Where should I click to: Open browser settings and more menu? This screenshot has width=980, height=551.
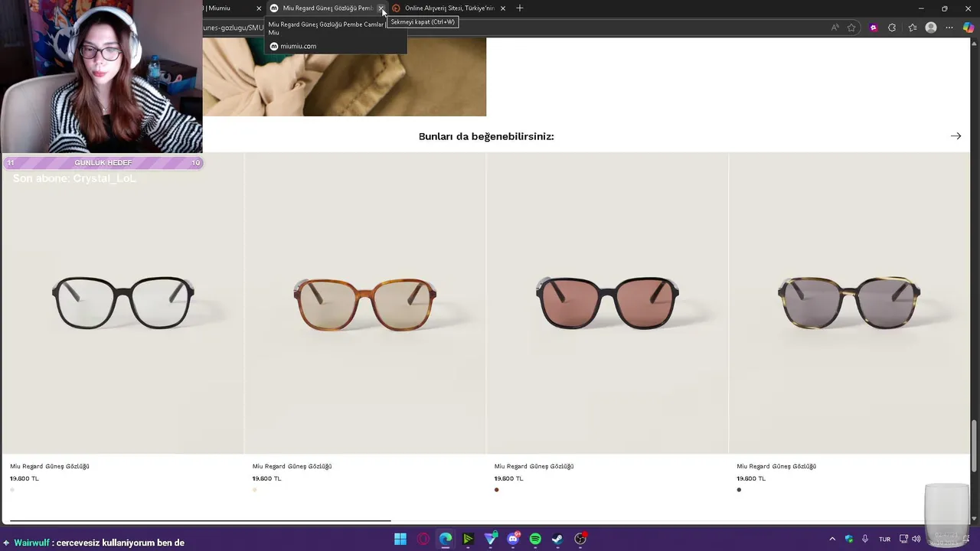[x=949, y=28]
